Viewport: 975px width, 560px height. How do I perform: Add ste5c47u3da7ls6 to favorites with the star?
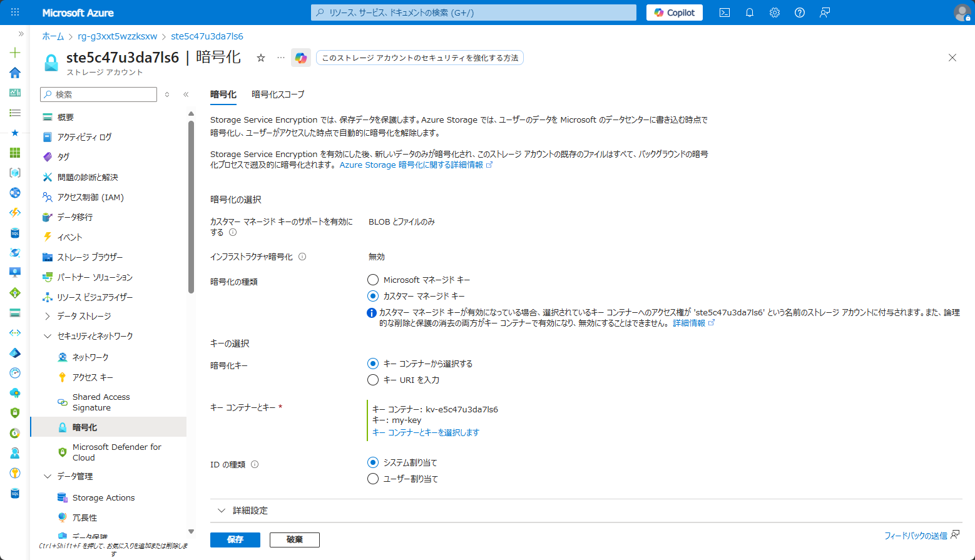coord(260,58)
